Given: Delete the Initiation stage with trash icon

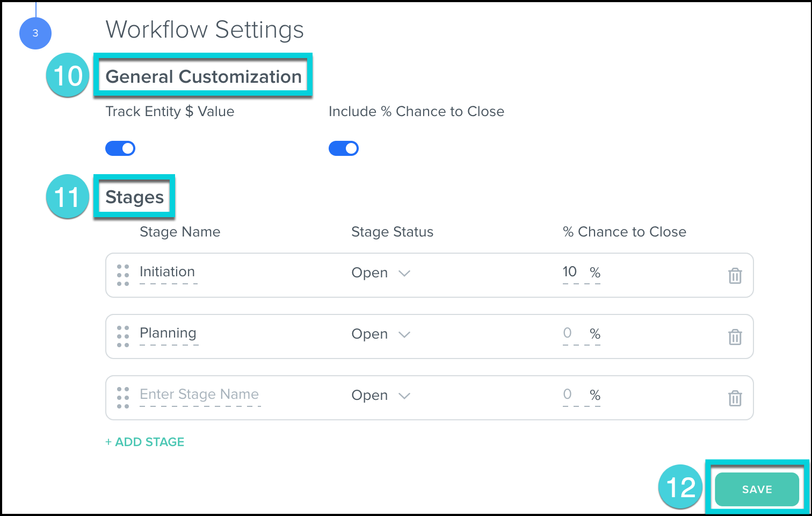Looking at the screenshot, I should pos(735,276).
